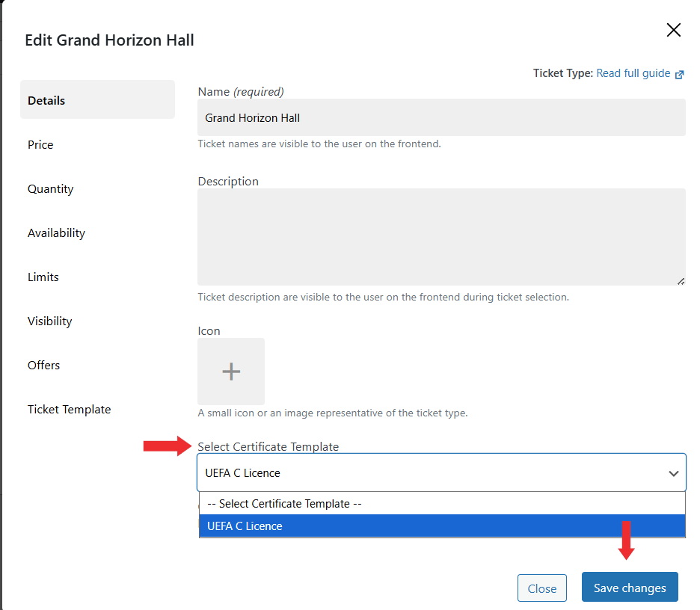Select the Limits tab
This screenshot has height=610, width=700.
point(43,277)
